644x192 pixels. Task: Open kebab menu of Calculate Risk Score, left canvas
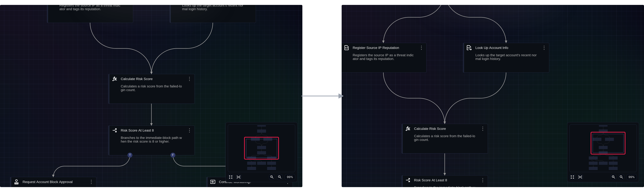pos(189,79)
